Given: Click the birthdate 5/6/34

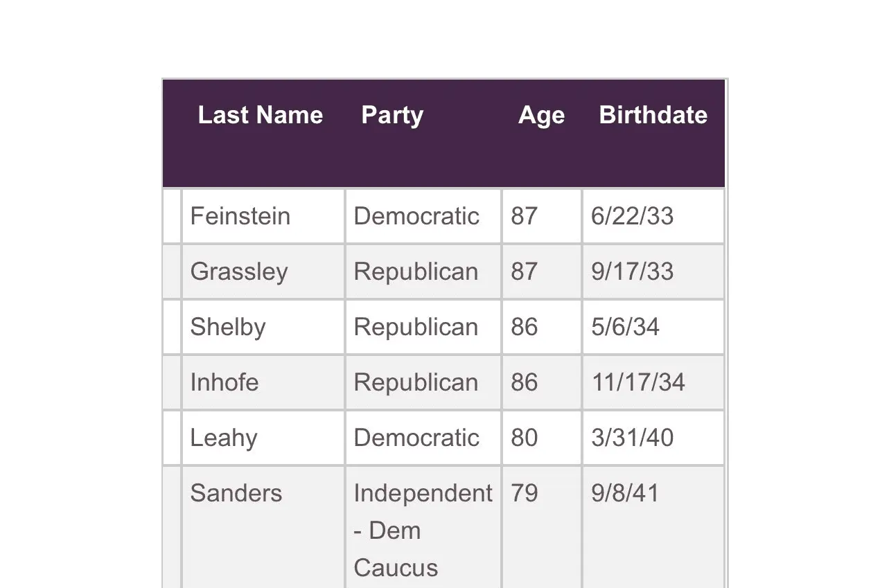Looking at the screenshot, I should (625, 327).
